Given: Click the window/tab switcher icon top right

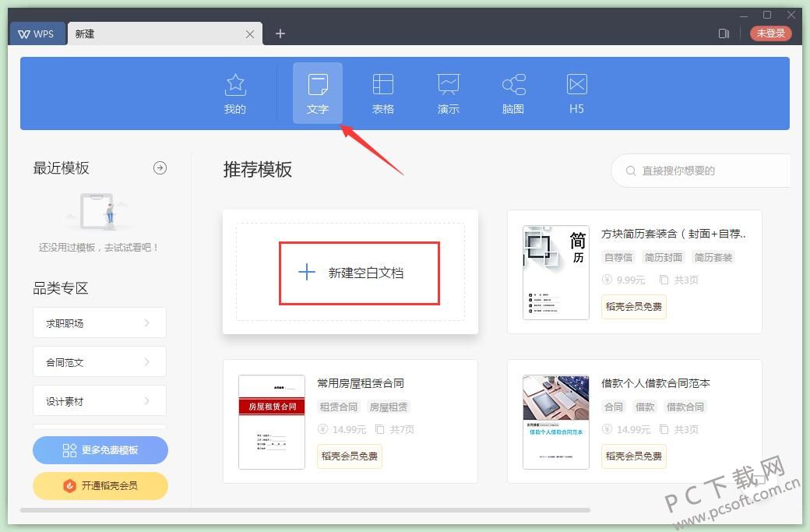Looking at the screenshot, I should [724, 33].
